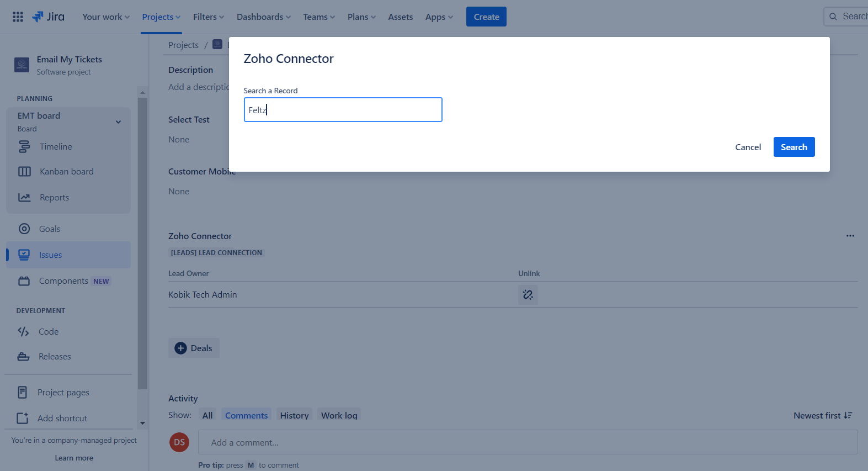The height and width of the screenshot is (471, 868).
Task: Click the plus icon on Deals
Action: 180,348
